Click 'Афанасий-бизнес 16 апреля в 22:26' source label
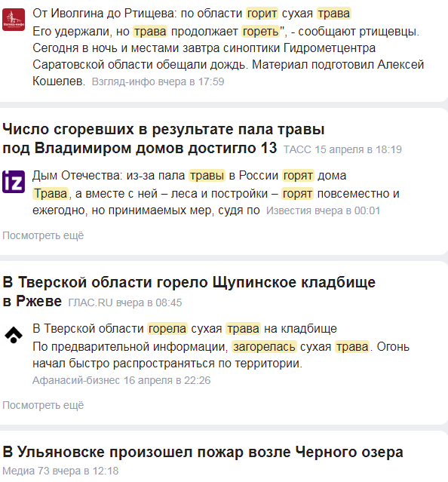 click(x=121, y=380)
